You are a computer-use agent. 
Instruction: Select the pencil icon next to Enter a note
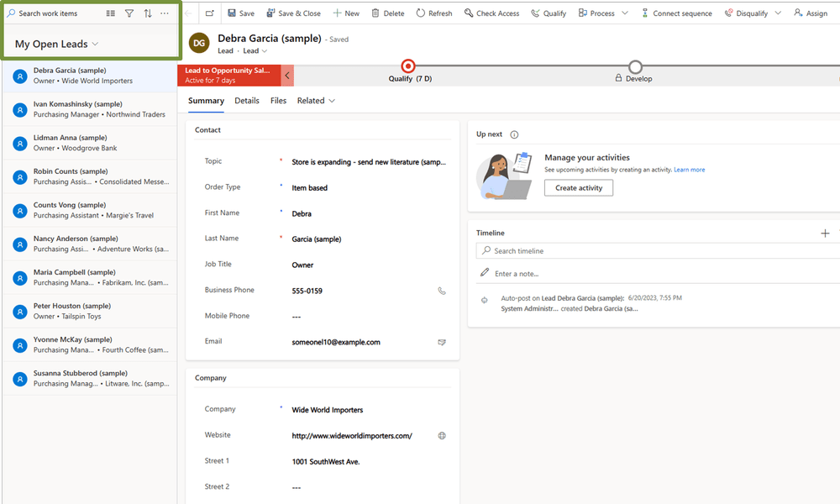pyautogui.click(x=485, y=271)
